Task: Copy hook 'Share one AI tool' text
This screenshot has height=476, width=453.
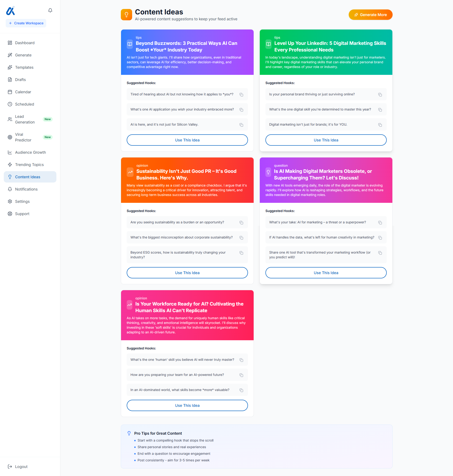Action: 380,253
